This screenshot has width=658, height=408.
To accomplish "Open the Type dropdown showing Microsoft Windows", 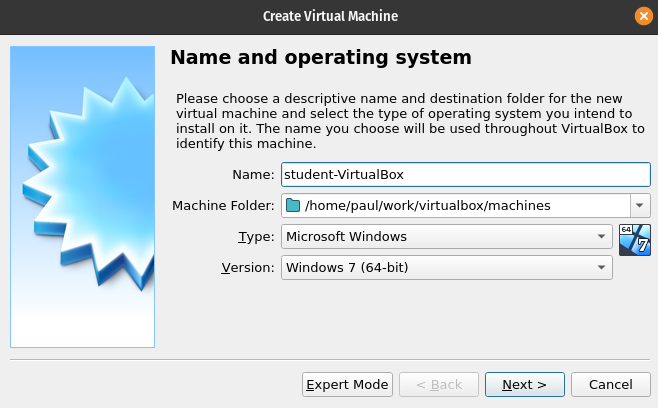I will [x=446, y=237].
